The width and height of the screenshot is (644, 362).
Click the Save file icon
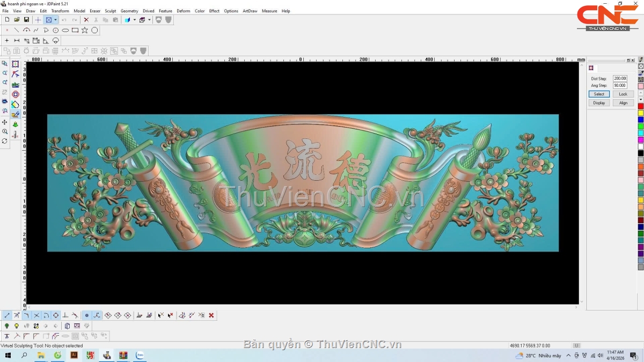pos(26,20)
